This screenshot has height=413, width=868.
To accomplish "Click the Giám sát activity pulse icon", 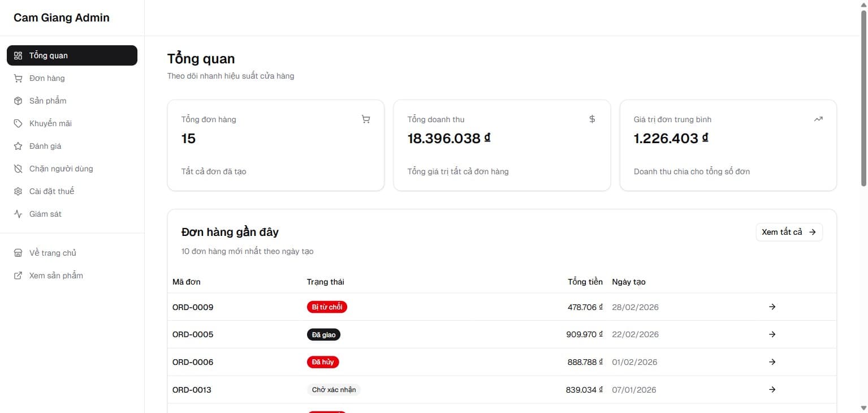I will click(18, 214).
